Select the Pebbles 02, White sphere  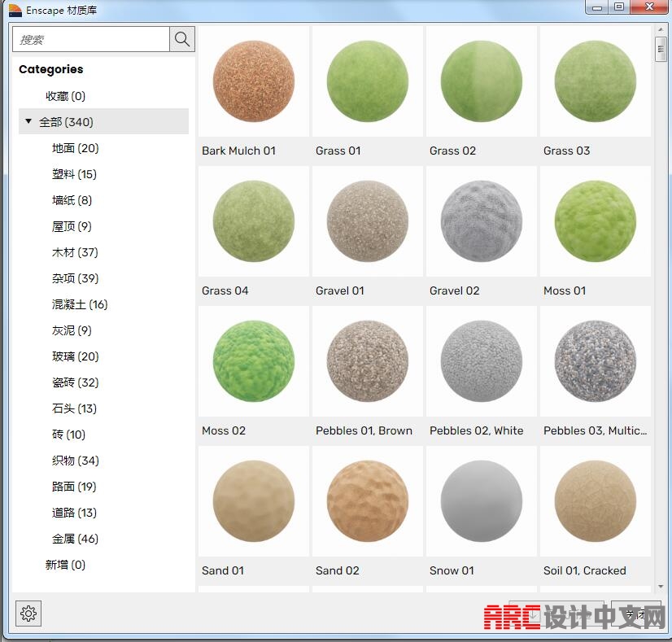coord(482,361)
